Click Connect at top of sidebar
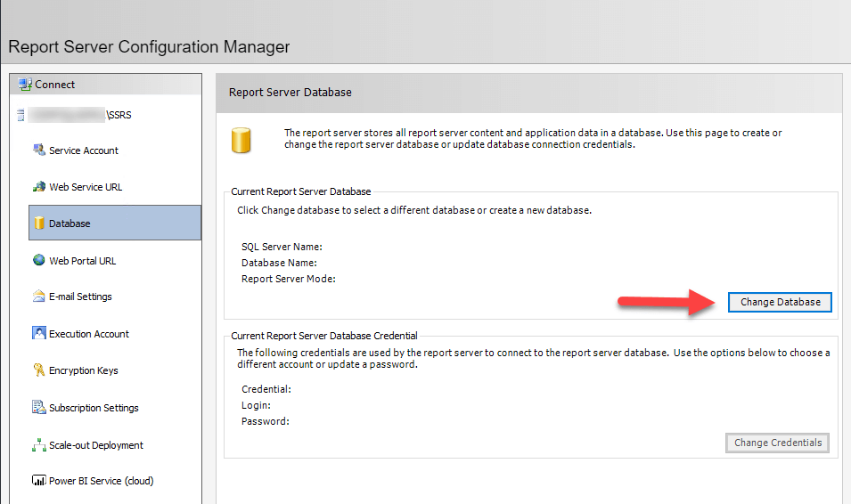 click(55, 85)
